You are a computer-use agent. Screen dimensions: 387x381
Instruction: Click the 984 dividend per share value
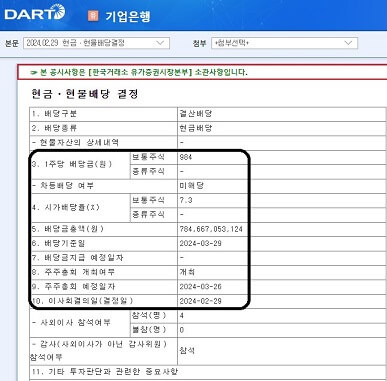[x=186, y=157]
